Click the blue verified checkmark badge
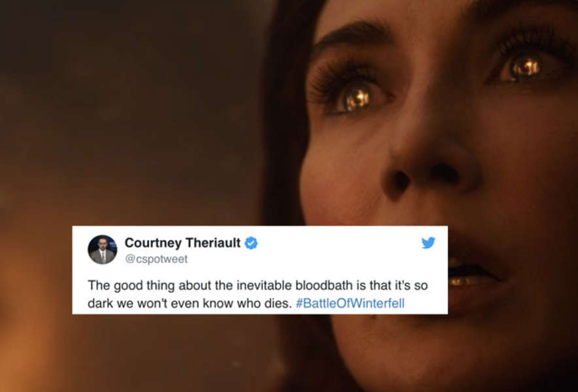 251,243
